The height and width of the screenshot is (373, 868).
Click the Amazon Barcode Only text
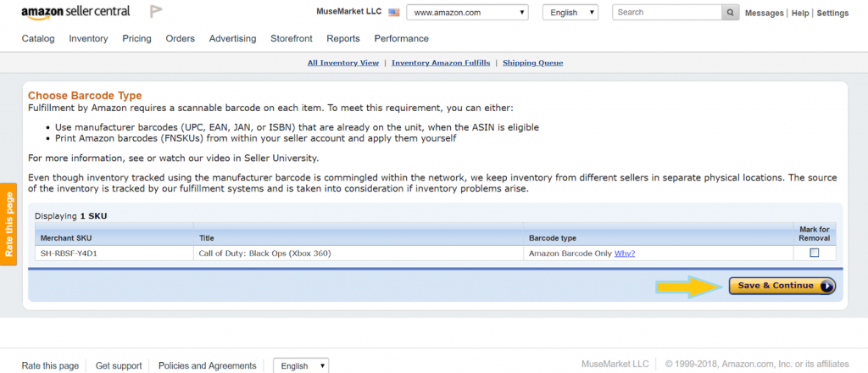tap(570, 253)
